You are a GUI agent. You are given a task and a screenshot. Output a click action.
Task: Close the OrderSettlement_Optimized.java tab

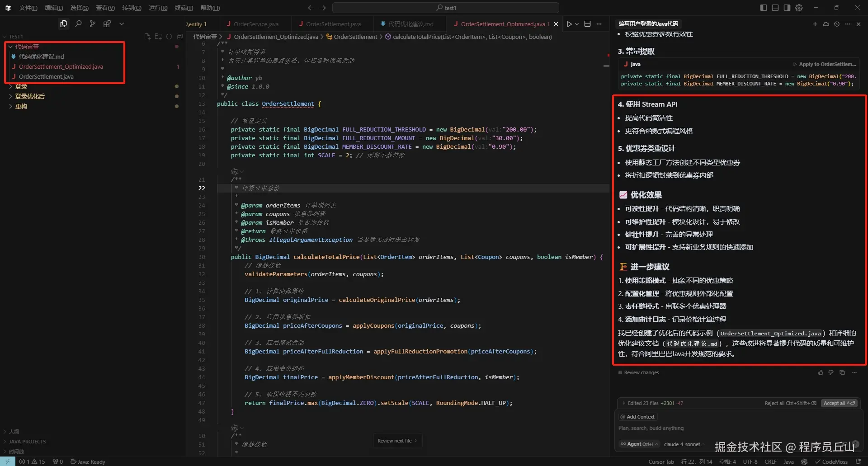[x=556, y=24]
